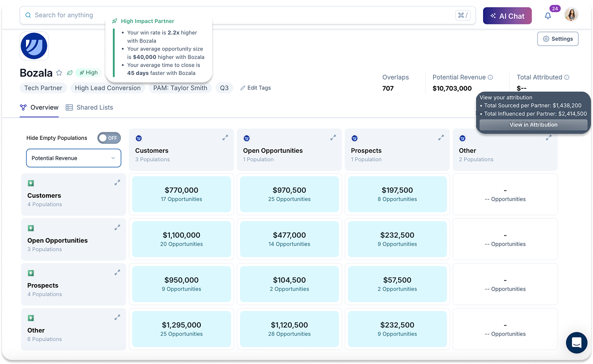This screenshot has width=593, height=364.
Task: Expand Open Opportunities row header
Action: pos(117,228)
